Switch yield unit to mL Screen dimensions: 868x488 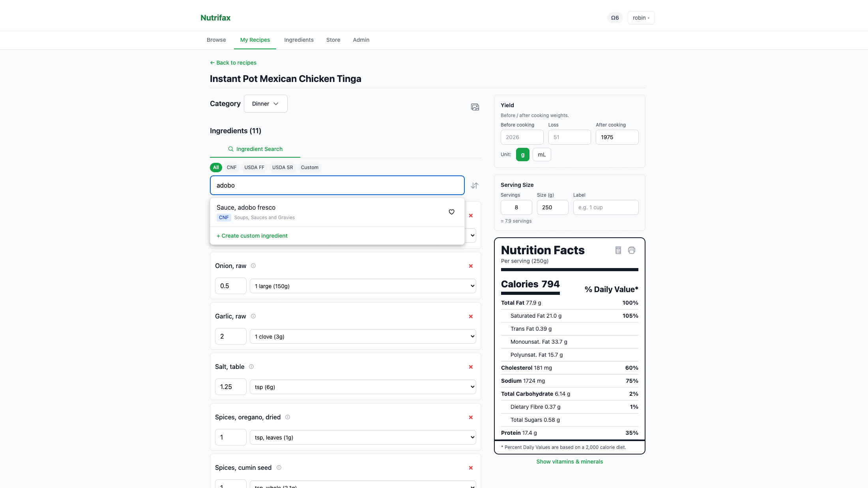click(x=541, y=154)
